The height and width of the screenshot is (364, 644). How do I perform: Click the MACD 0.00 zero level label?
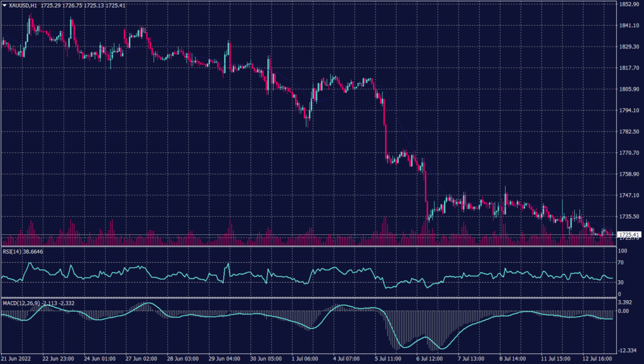click(x=623, y=310)
